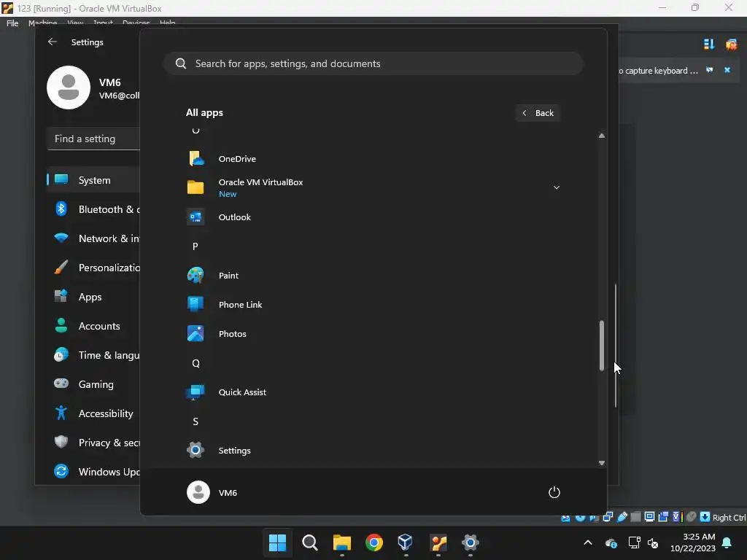Open taskbar Search icon
747x560 pixels.
[x=309, y=542]
